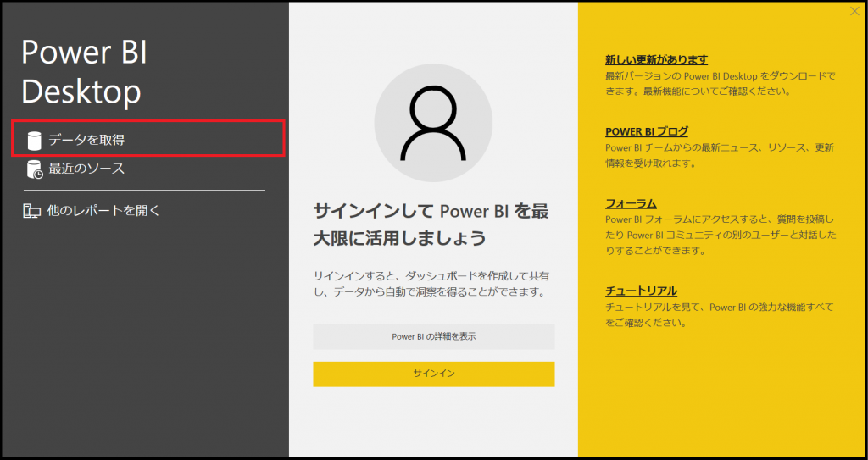The width and height of the screenshot is (868, 460).
Task: Select データを取得 to get data
Action: 147,138
